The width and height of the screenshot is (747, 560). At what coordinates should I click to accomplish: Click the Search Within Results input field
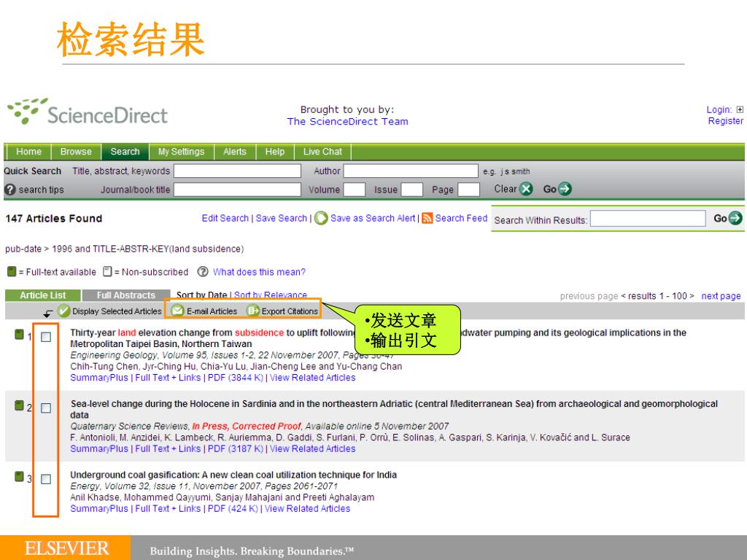tap(648, 219)
